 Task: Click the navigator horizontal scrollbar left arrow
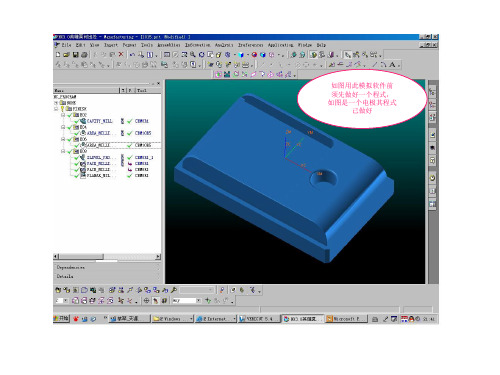pyautogui.click(x=56, y=256)
